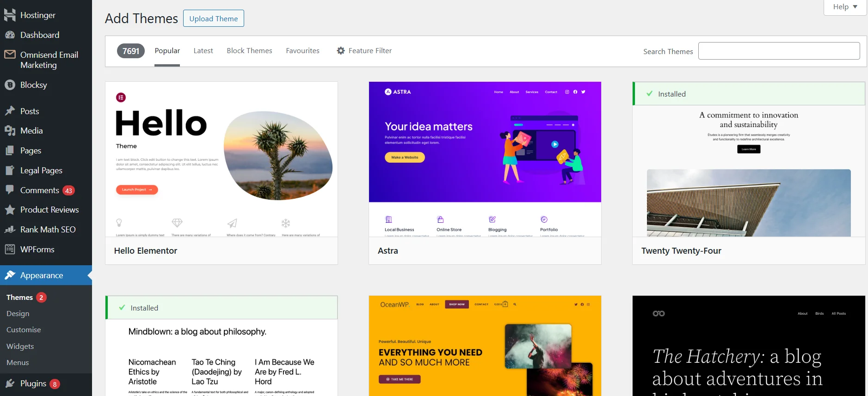This screenshot has width=868, height=396.
Task: Switch to the Block Themes tab
Action: 249,51
